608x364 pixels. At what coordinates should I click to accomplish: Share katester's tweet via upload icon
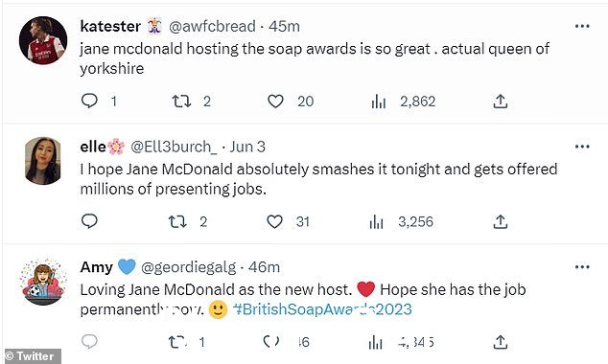pos(501,102)
